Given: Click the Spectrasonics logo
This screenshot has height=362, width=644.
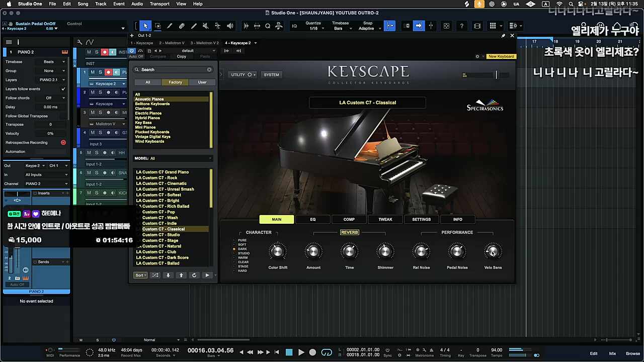Looking at the screenshot, I should pos(485,105).
